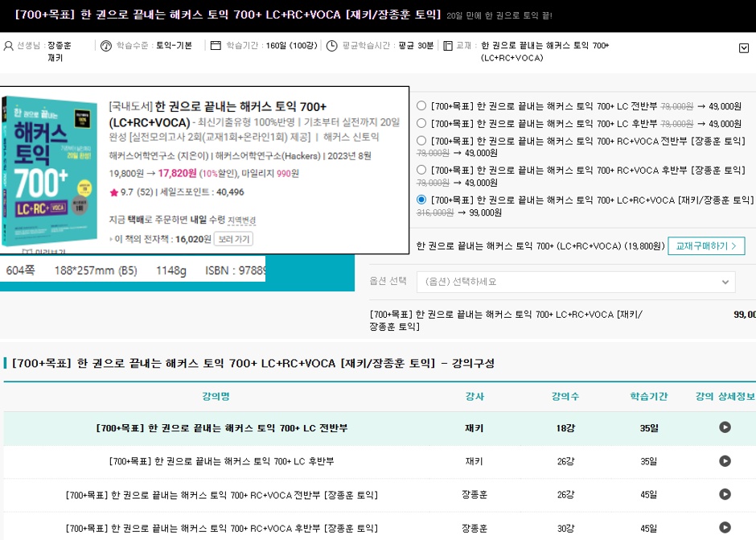Play details for RC+VOCA 전반부 lecture row

(725, 494)
